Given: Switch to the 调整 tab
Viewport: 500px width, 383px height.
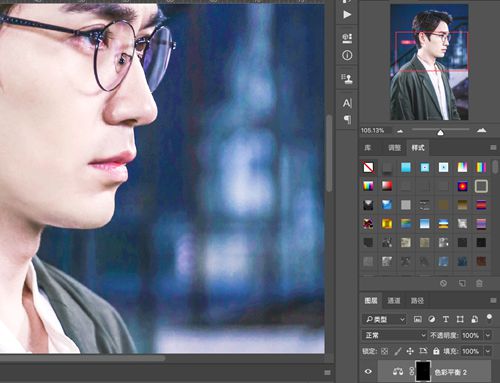Looking at the screenshot, I should pos(394,148).
